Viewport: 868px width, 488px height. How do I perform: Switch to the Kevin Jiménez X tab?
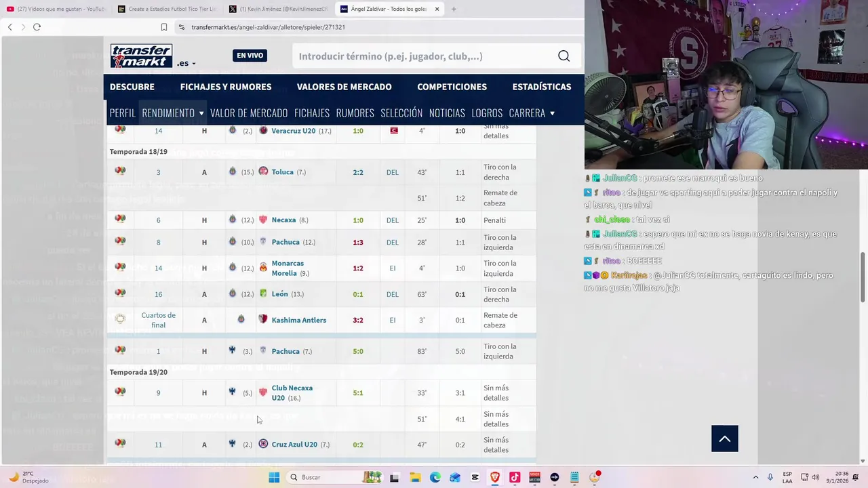click(278, 9)
